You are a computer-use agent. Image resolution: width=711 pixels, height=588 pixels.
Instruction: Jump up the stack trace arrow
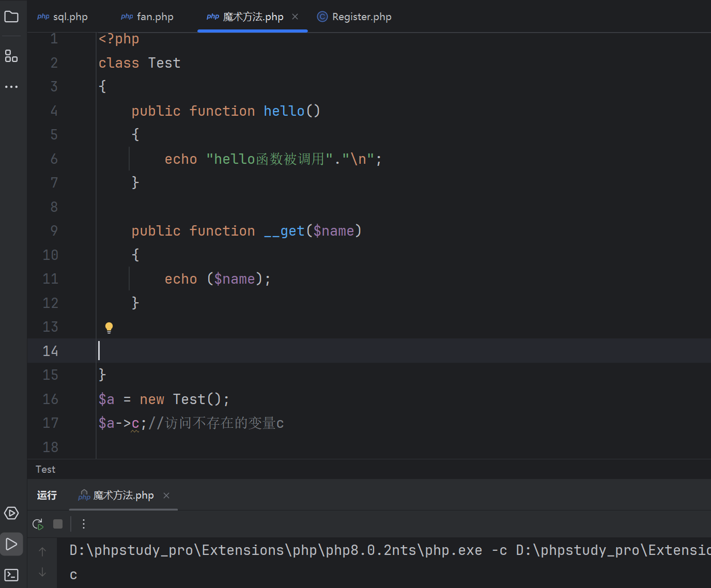42,551
